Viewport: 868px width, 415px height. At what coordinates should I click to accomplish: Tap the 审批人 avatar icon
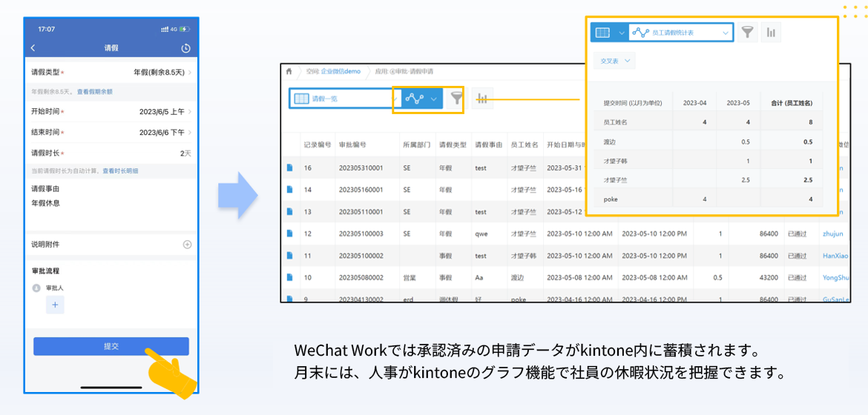click(36, 288)
